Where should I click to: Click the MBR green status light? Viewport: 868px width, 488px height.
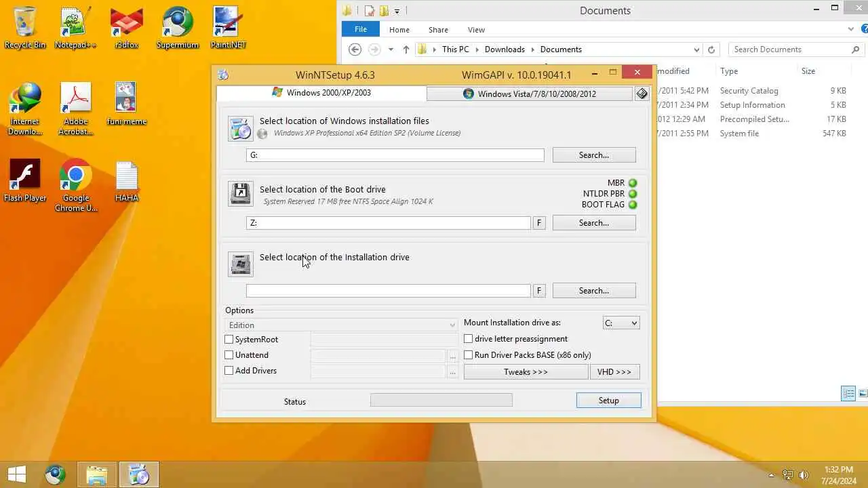[633, 183]
